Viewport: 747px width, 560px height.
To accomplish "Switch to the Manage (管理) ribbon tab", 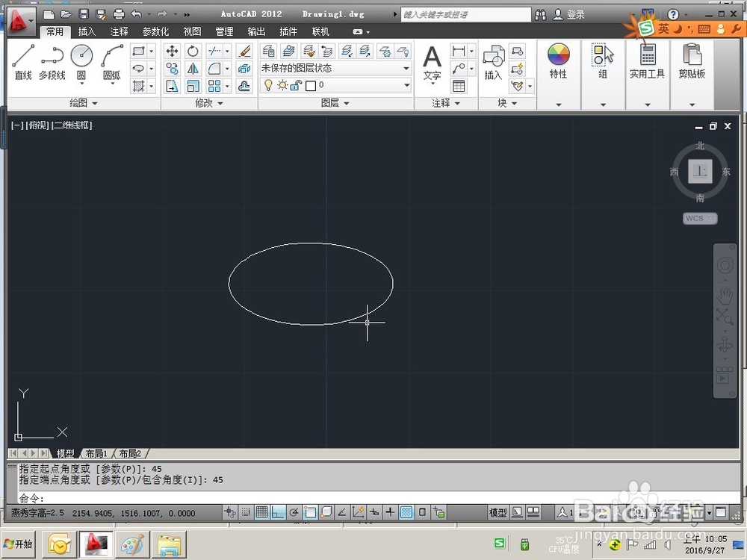I will click(224, 31).
